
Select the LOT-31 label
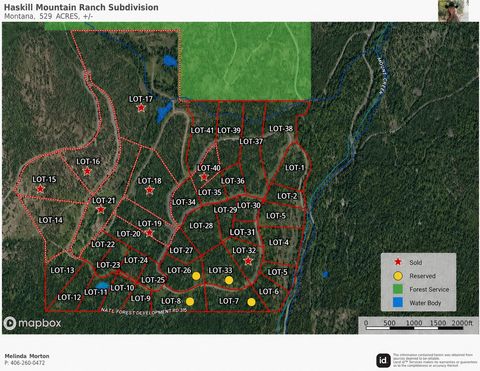point(242,232)
